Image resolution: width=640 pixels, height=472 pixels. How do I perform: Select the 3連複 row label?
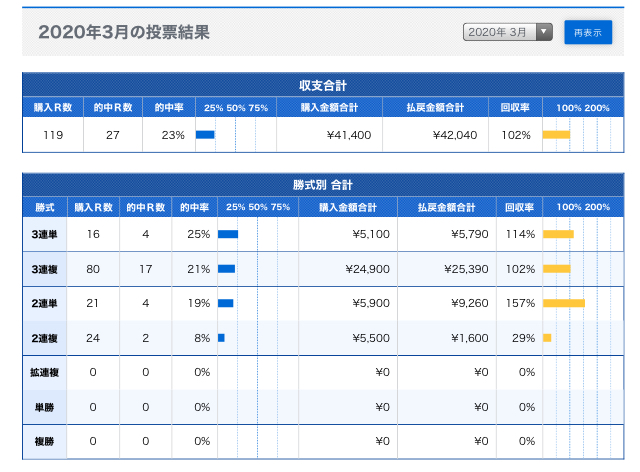(x=44, y=269)
